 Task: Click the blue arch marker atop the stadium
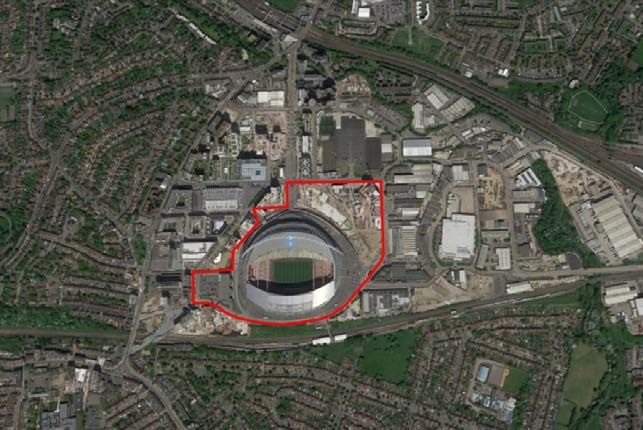(291, 240)
